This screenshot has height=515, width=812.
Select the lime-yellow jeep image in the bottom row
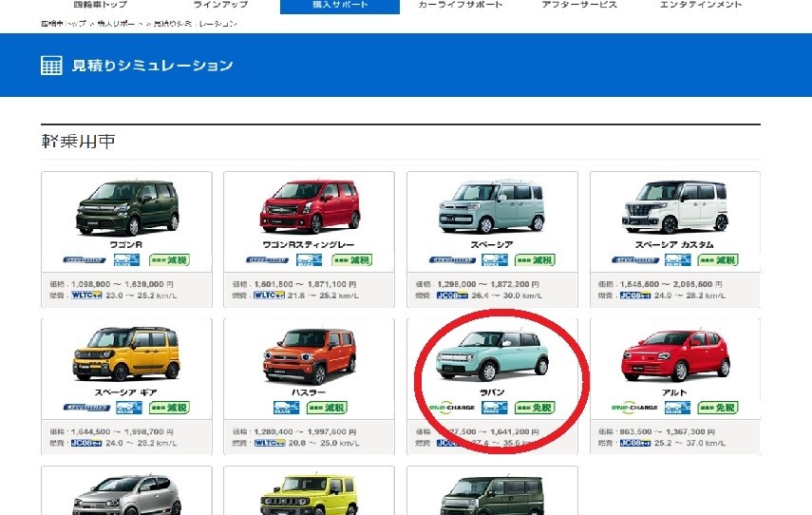pyautogui.click(x=310, y=494)
